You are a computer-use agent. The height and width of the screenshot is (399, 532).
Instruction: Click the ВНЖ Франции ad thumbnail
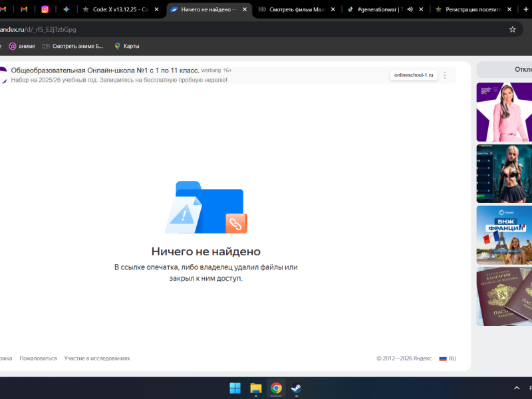pos(504,235)
